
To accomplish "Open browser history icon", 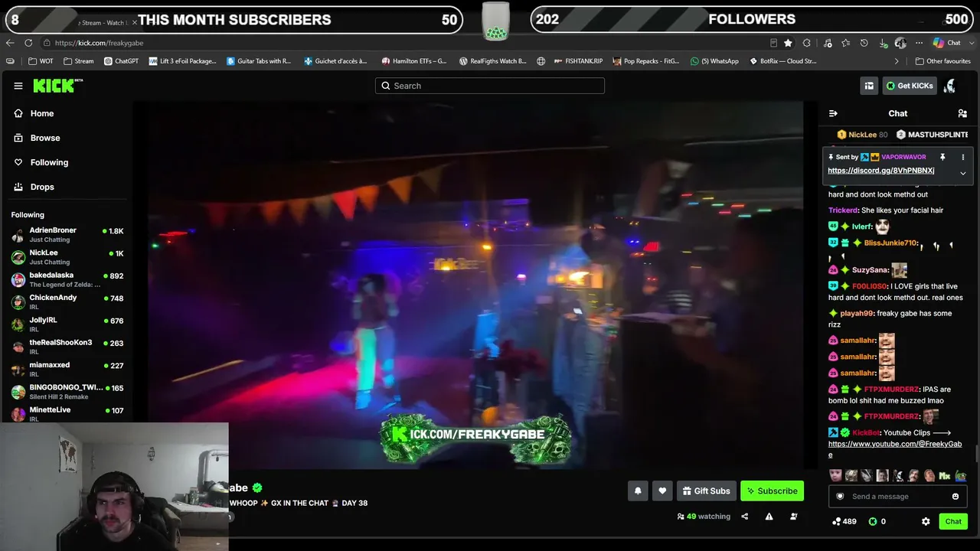I will 864,43.
